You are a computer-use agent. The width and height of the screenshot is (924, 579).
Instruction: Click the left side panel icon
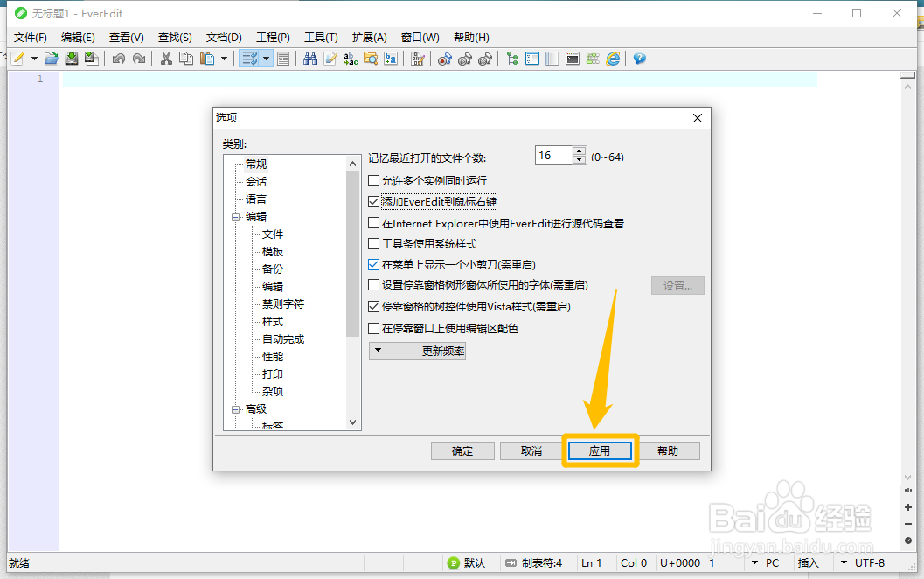pyautogui.click(x=532, y=59)
